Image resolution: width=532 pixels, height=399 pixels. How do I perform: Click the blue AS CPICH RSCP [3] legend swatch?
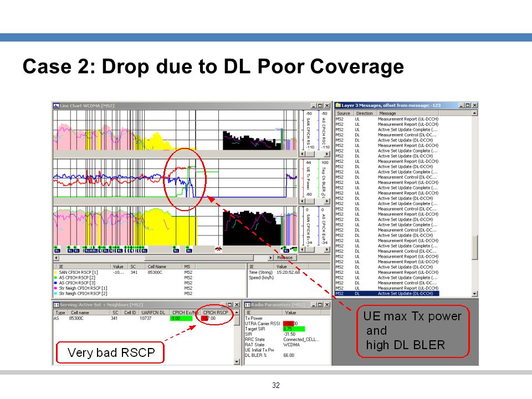point(55,283)
